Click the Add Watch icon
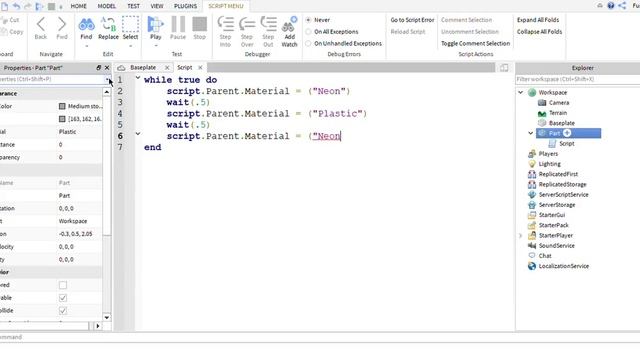 coord(289,24)
